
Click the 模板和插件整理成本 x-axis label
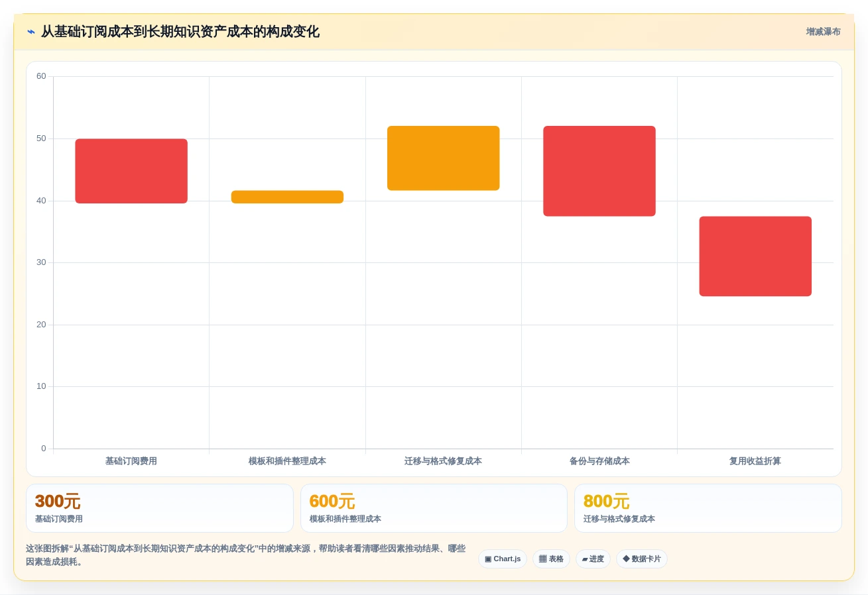pyautogui.click(x=287, y=461)
